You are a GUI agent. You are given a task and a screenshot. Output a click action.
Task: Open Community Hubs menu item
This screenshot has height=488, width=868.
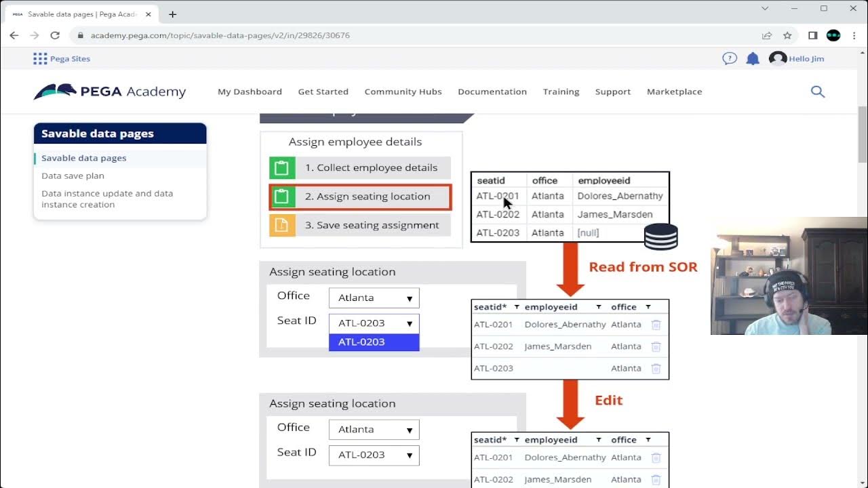[x=403, y=91]
